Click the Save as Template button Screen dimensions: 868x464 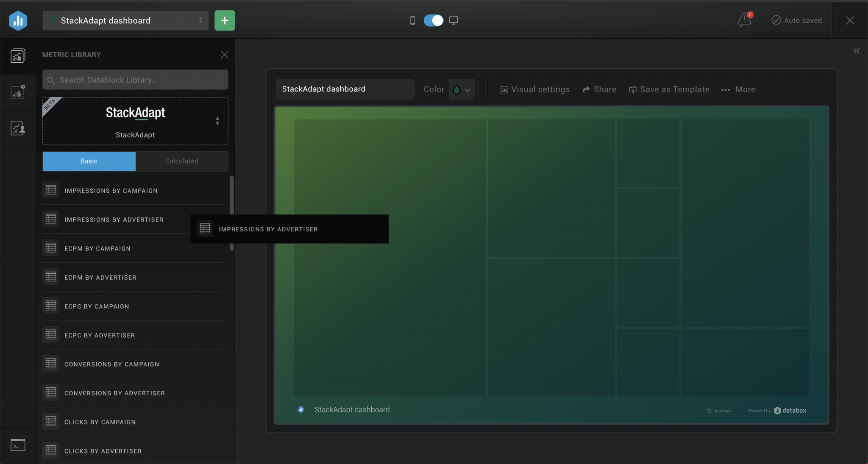(668, 89)
